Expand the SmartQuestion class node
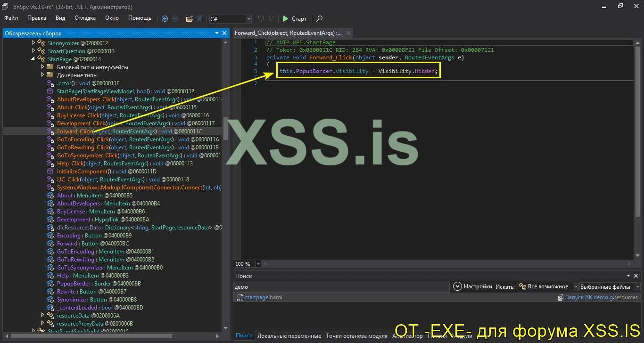Screen dimensions: 644x343 [33, 51]
